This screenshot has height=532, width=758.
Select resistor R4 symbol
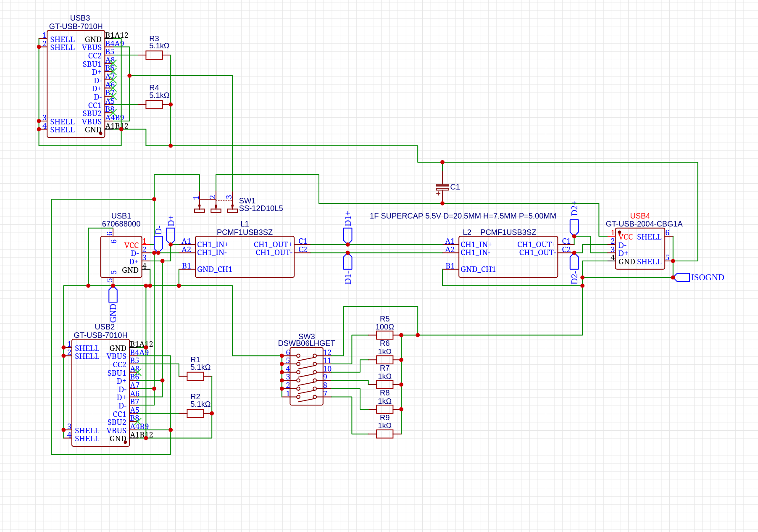pyautogui.click(x=154, y=105)
